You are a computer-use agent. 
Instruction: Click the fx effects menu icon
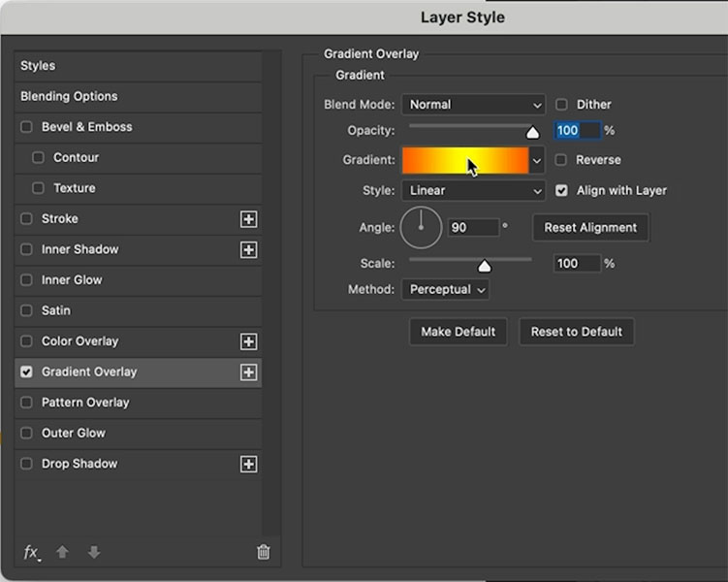click(32, 553)
